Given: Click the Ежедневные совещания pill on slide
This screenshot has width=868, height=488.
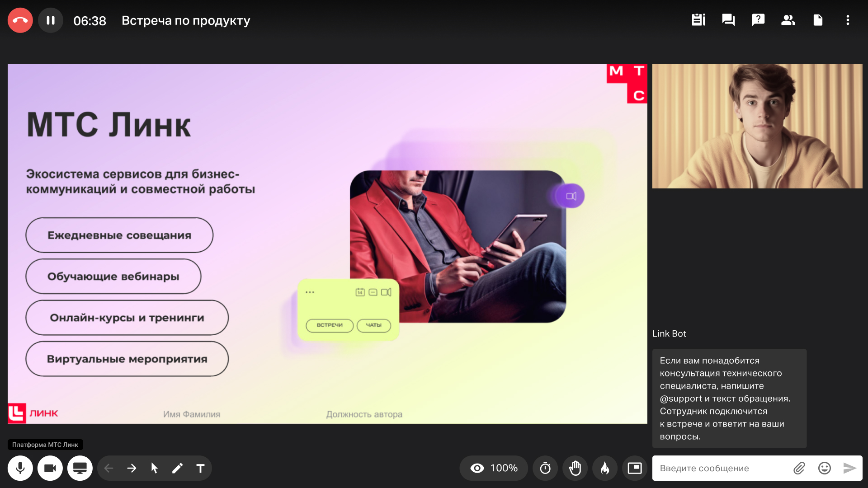Looking at the screenshot, I should pyautogui.click(x=119, y=235).
